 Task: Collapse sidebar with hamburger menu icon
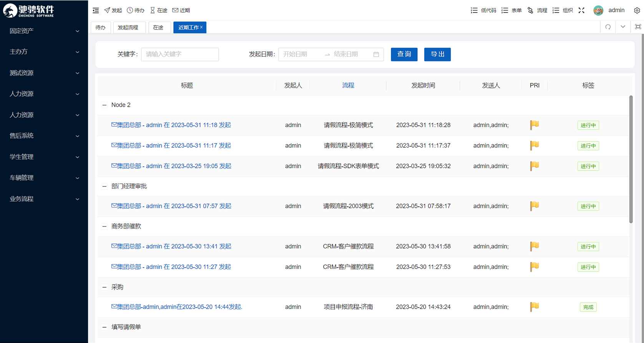coord(96,10)
